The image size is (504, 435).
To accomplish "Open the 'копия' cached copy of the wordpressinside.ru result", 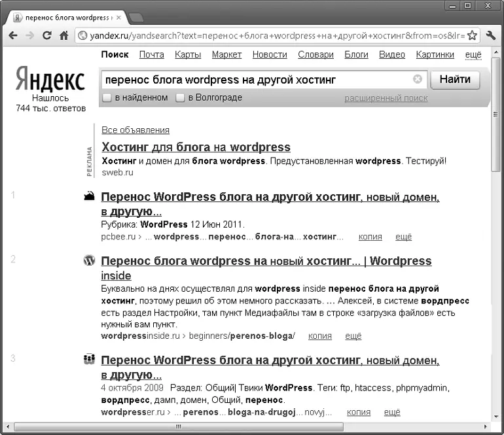I will pos(320,336).
